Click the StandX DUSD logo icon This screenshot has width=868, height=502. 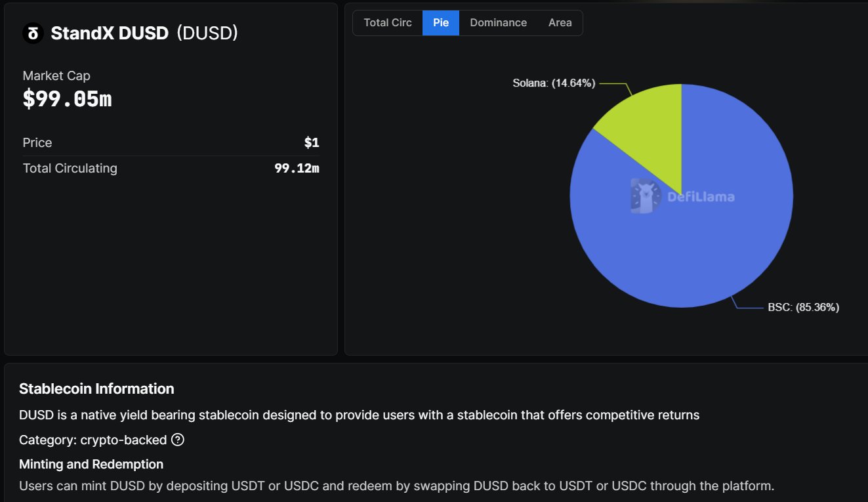click(x=33, y=33)
